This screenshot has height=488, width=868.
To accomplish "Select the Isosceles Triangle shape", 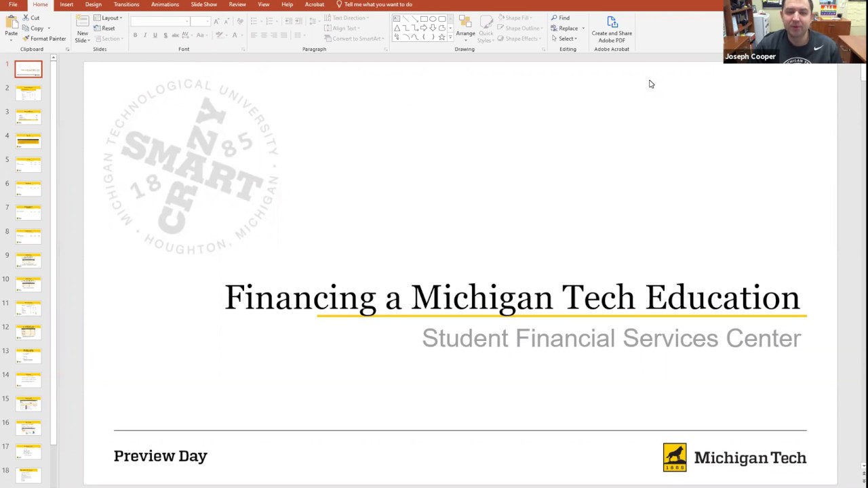I will coord(397,28).
